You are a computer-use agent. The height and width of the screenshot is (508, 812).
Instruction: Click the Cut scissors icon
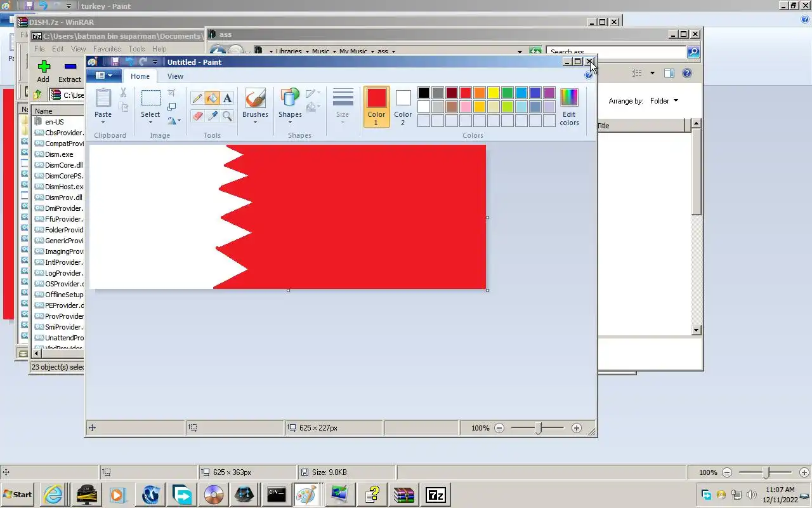[x=123, y=93]
